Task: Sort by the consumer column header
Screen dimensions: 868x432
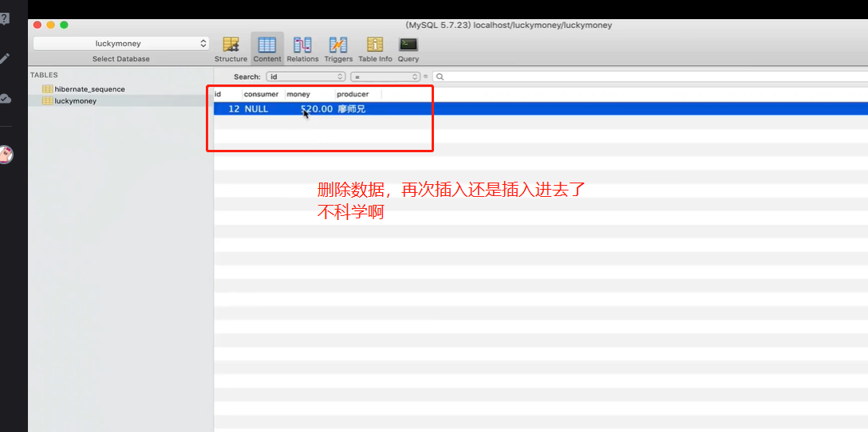Action: [x=263, y=94]
